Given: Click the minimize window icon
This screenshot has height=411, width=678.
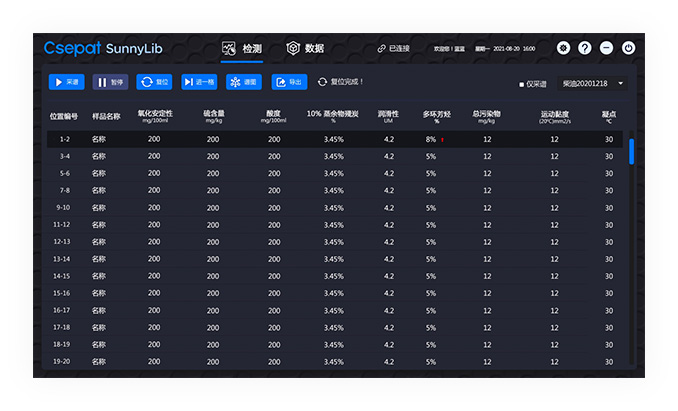Looking at the screenshot, I should pos(606,48).
